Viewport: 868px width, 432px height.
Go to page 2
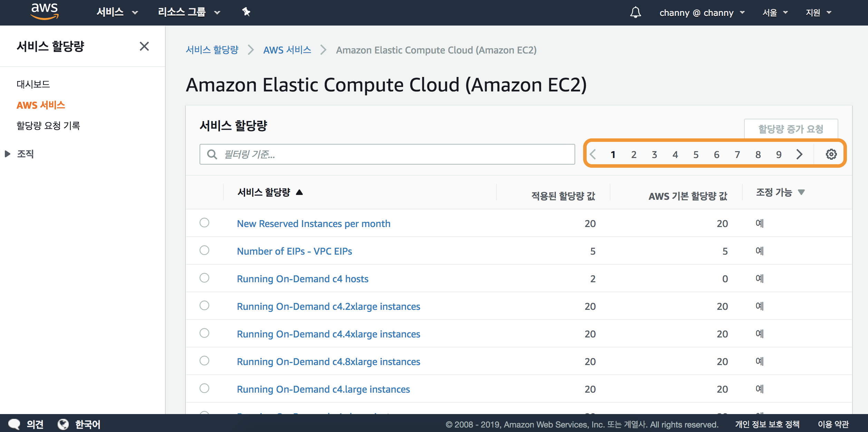tap(634, 155)
